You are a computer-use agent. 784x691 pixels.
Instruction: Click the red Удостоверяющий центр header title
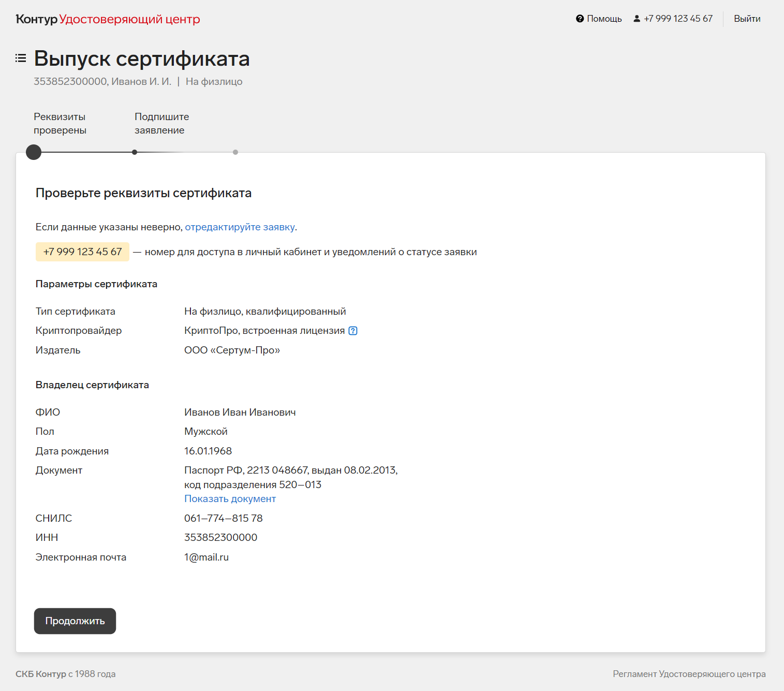click(x=129, y=19)
